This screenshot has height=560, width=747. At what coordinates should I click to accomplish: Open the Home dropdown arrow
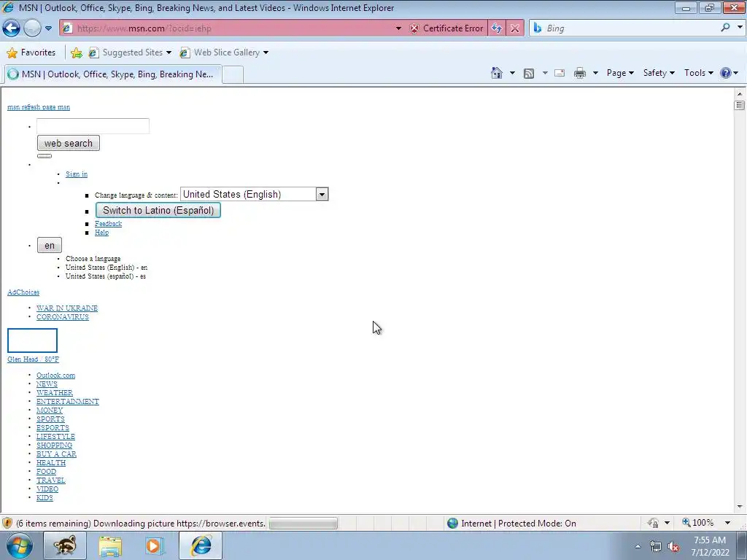[x=512, y=73]
